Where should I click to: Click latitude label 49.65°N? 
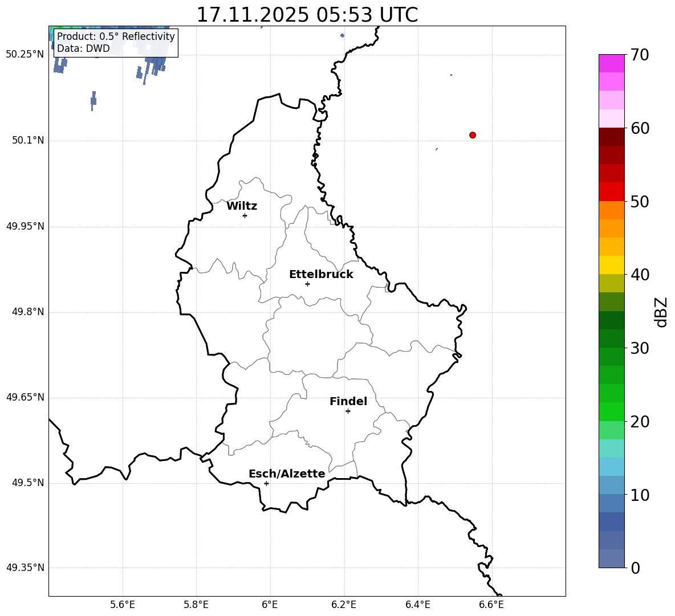pos(25,397)
